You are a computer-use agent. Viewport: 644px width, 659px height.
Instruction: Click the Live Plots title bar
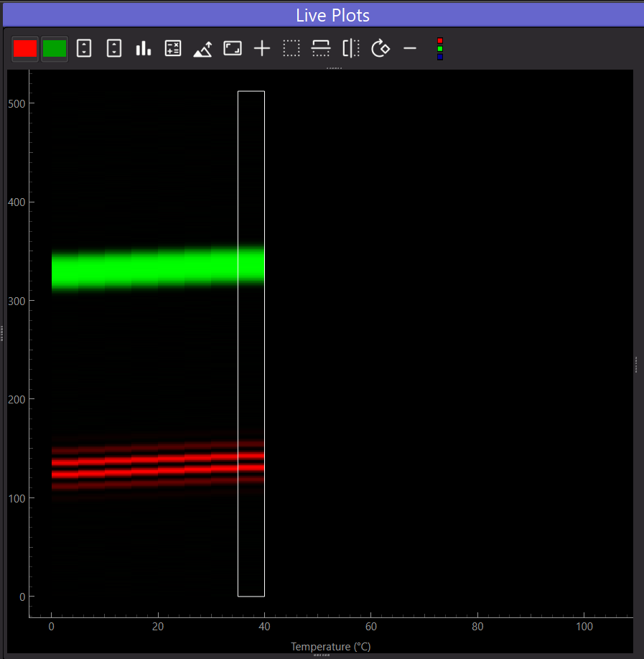click(x=324, y=16)
